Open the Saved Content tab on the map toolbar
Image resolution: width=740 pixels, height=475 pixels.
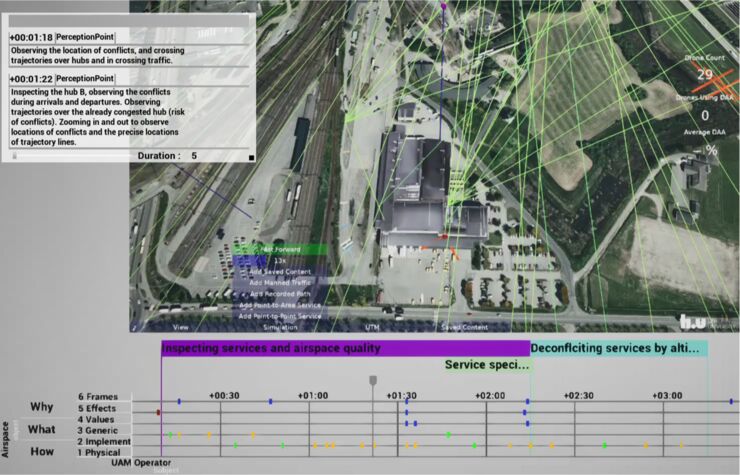pyautogui.click(x=464, y=327)
